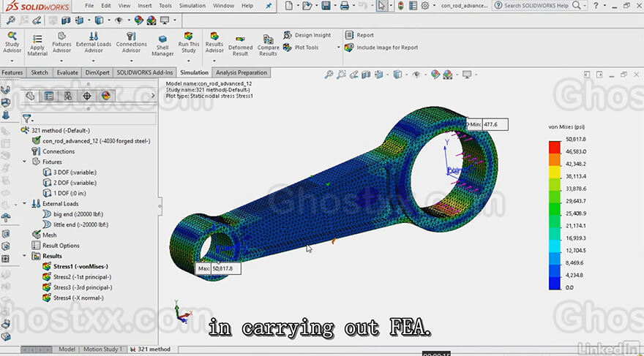Viewport: 644px width, 356px height.
Task: Click the Min 477.6 stress callout
Action: pos(487,124)
